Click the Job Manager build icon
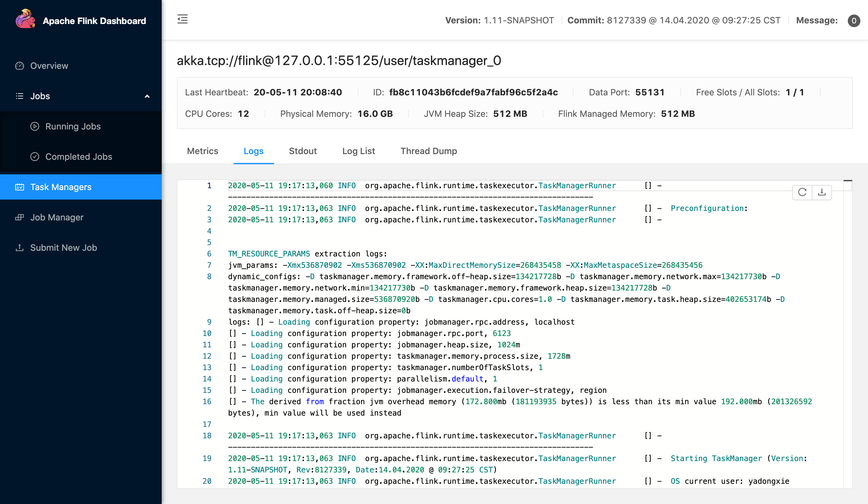 [x=20, y=217]
